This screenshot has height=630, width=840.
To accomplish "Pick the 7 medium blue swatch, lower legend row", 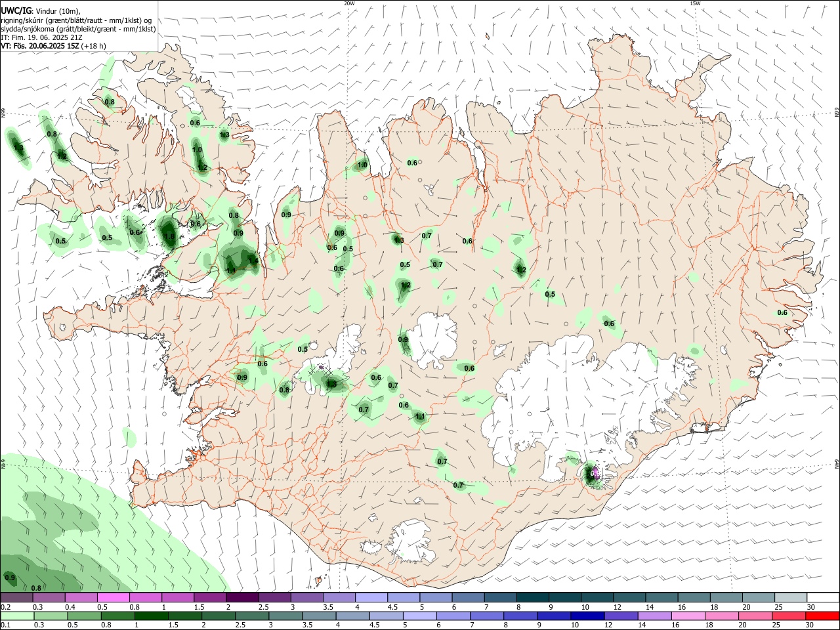I will (488, 616).
